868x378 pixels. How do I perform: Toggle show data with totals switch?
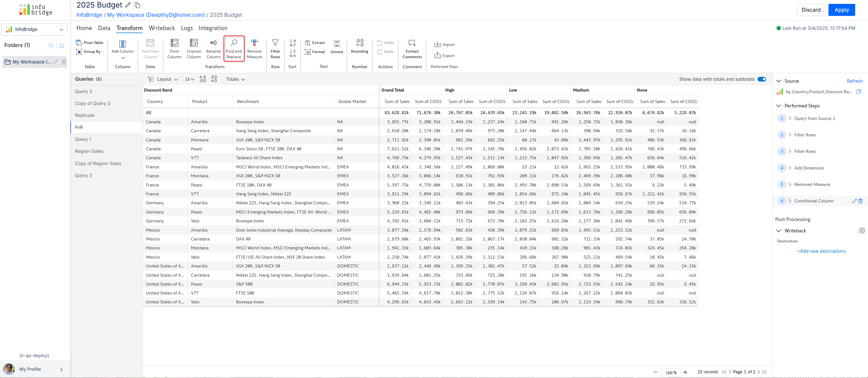click(x=761, y=79)
